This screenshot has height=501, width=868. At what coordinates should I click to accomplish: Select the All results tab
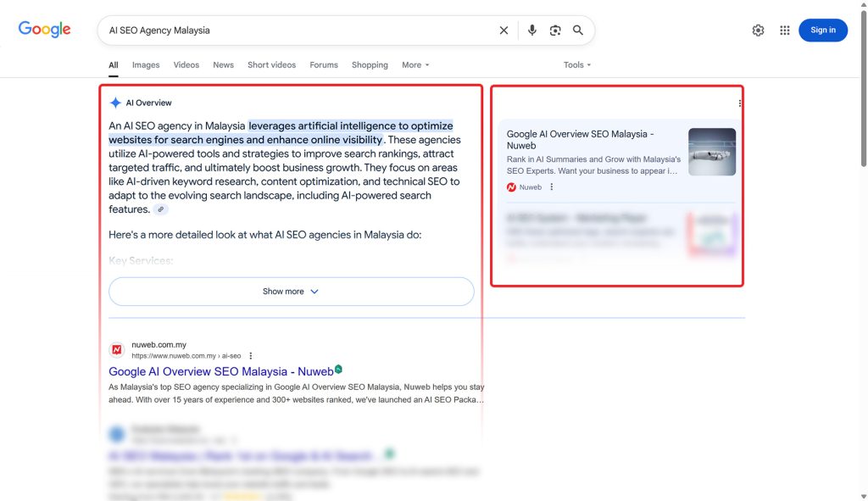[x=114, y=65]
